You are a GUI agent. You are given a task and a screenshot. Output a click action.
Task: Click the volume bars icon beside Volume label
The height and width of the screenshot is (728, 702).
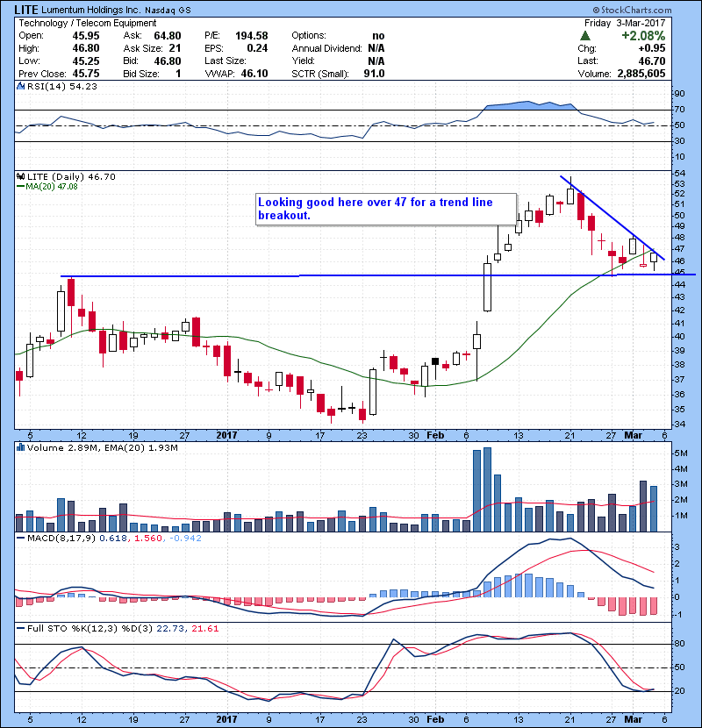pos(20,448)
